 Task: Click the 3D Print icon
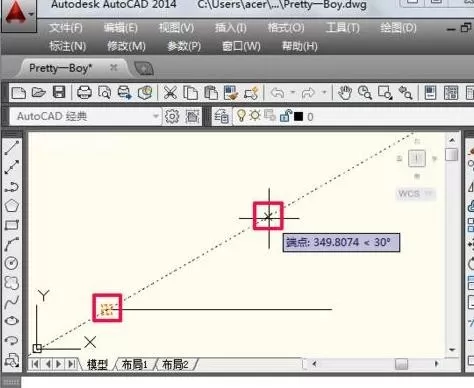(145, 93)
